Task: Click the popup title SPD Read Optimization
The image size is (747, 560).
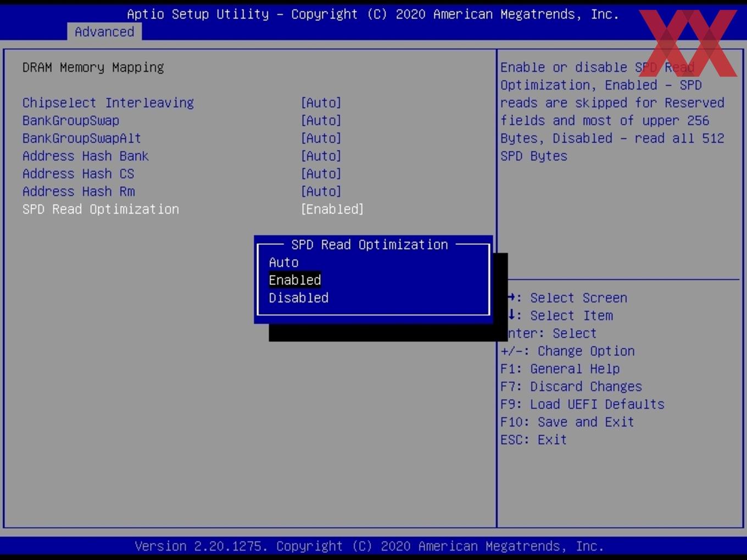Action: pos(370,245)
